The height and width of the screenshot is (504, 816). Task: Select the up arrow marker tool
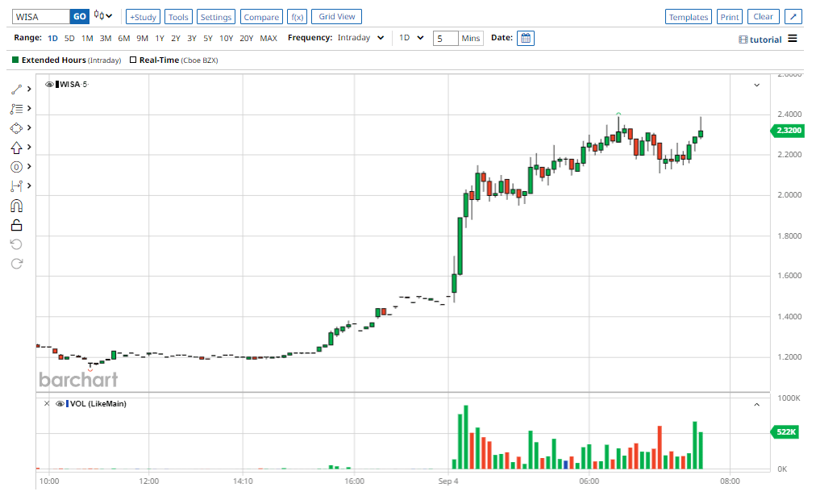16,148
